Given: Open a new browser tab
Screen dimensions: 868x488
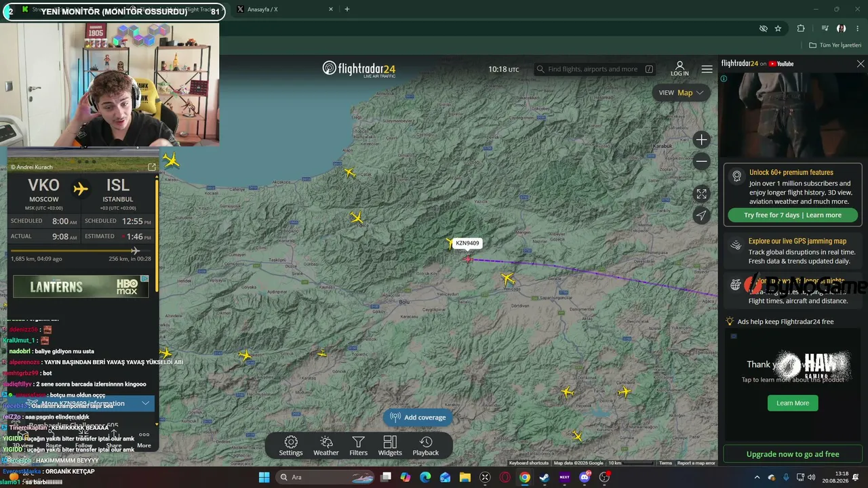Looking at the screenshot, I should click(347, 9).
